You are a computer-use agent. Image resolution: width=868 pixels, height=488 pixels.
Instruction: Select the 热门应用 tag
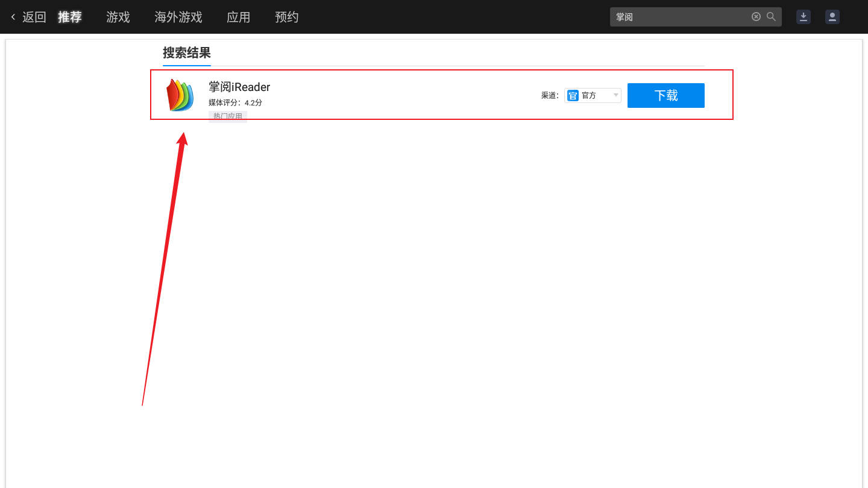pyautogui.click(x=228, y=116)
